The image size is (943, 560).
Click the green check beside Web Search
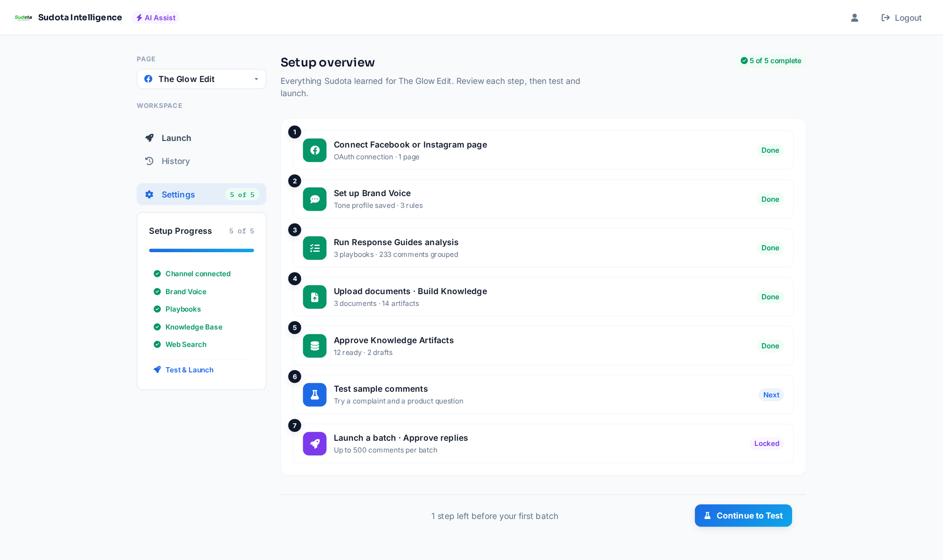157,344
